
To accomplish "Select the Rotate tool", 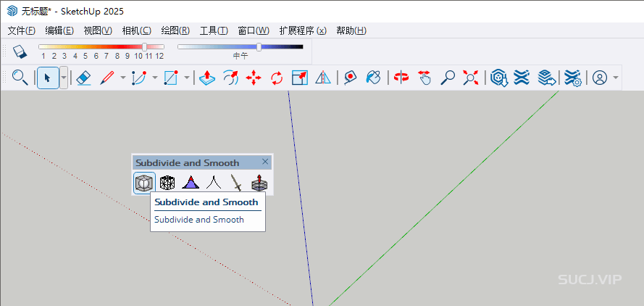I will click(x=277, y=78).
